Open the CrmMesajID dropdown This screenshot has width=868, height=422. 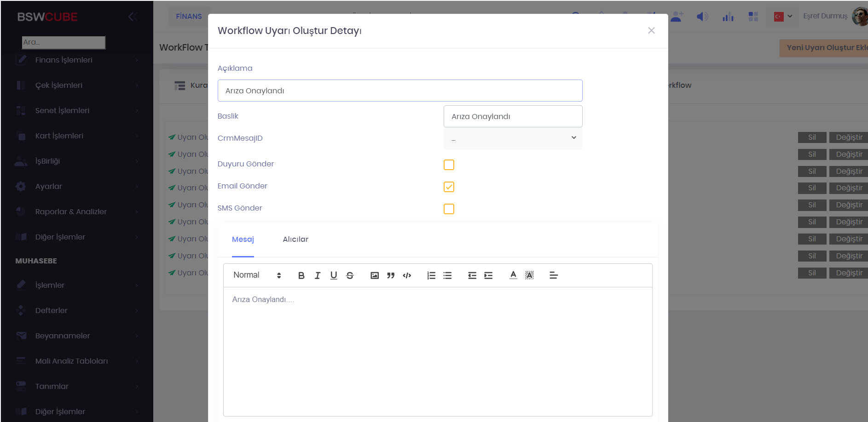pyautogui.click(x=513, y=138)
